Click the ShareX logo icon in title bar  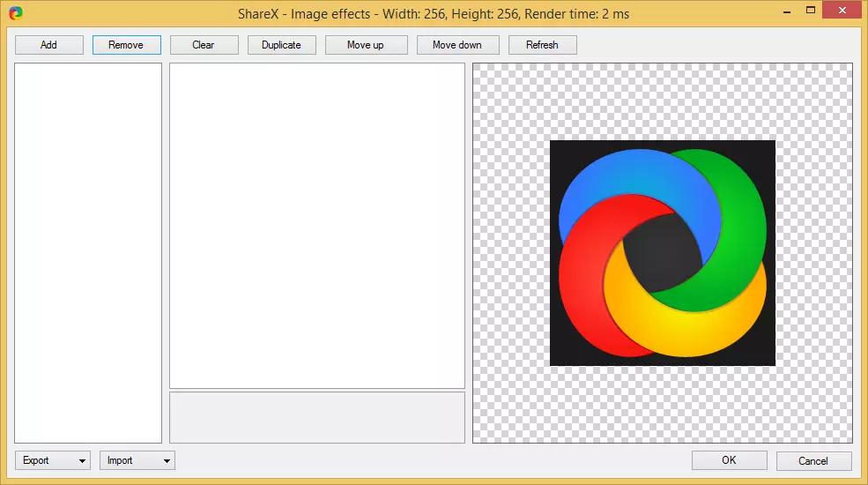point(15,13)
